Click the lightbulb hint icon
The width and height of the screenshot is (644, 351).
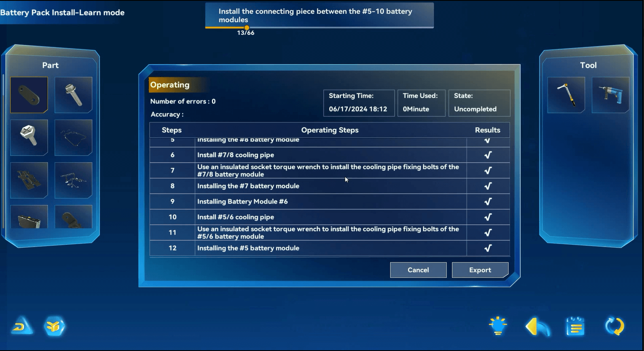click(x=498, y=326)
